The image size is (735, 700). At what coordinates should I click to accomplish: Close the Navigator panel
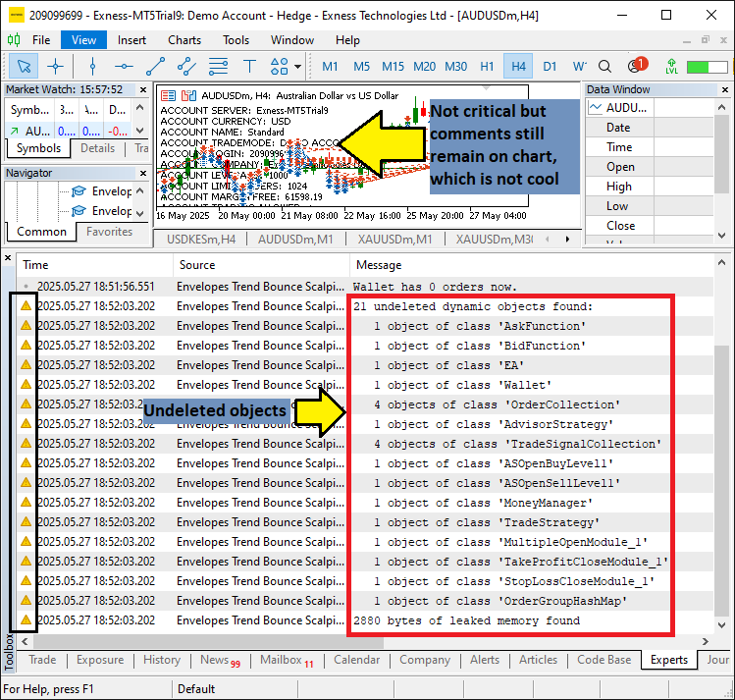pos(143,173)
